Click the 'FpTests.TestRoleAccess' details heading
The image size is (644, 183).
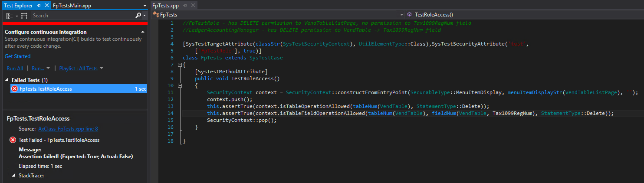point(38,118)
